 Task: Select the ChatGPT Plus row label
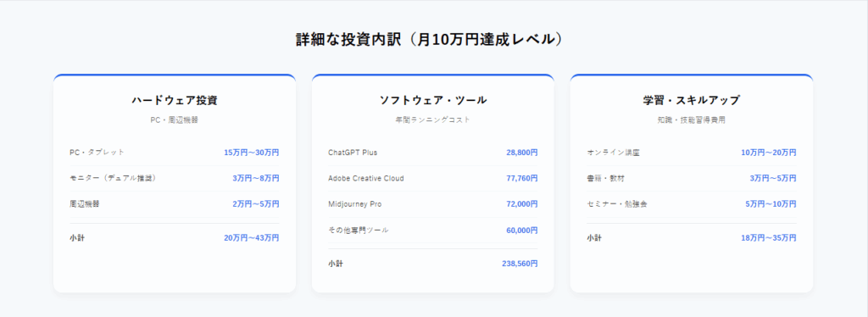pos(353,152)
